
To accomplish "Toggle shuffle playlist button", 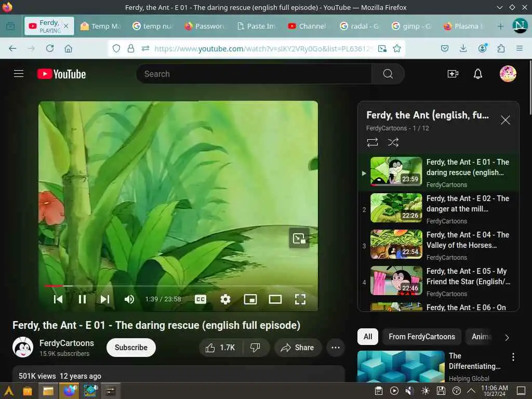I will (393, 142).
